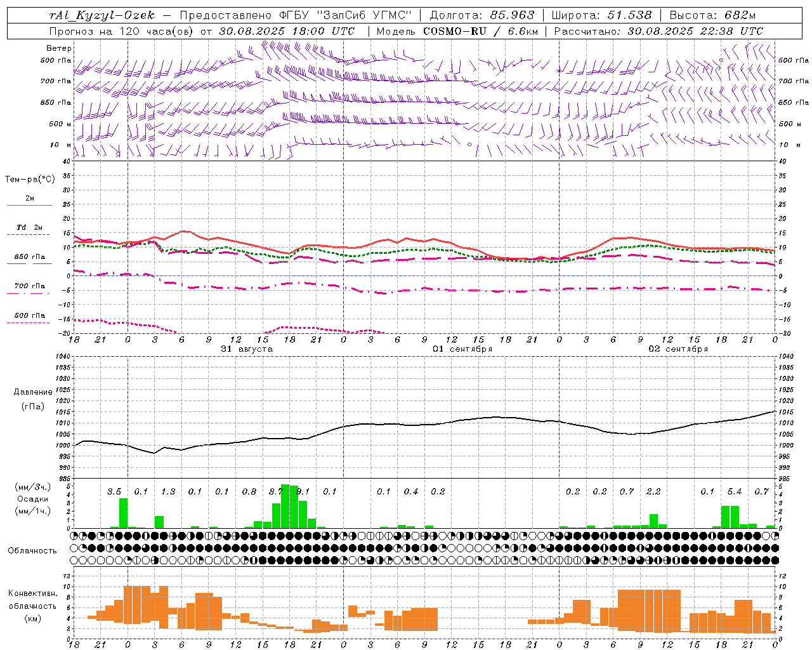
Task: Click the 0.8 precipitation value
Action: coord(249,491)
